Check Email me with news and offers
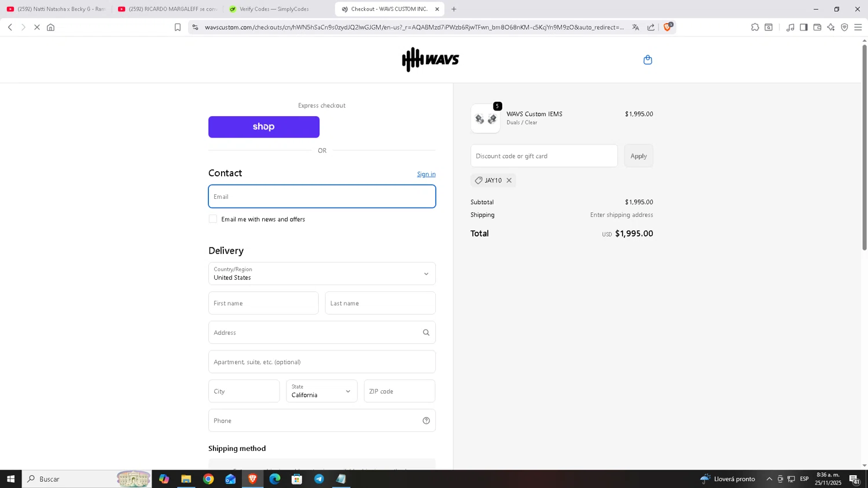This screenshot has width=868, height=488. click(213, 219)
